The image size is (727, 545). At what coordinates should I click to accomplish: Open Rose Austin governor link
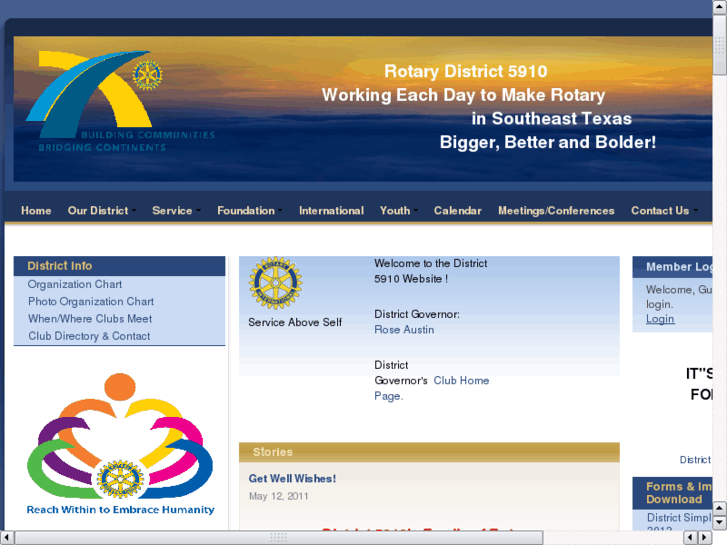click(404, 330)
